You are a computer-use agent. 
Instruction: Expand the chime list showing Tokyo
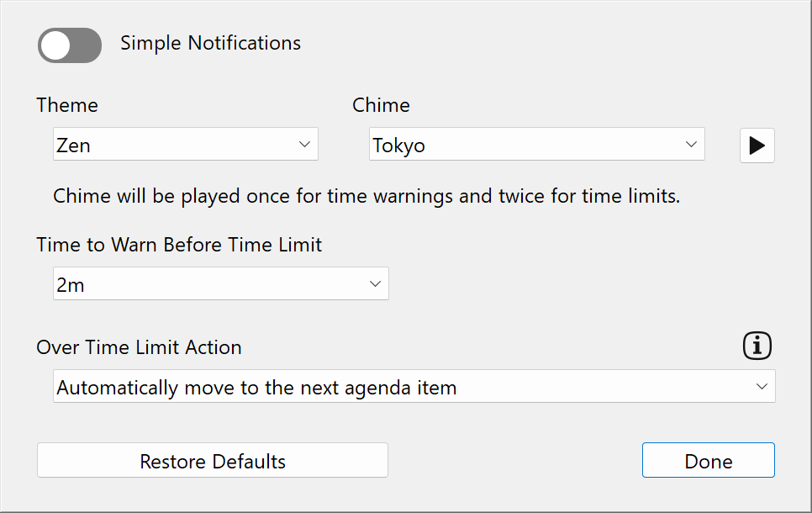click(x=536, y=144)
